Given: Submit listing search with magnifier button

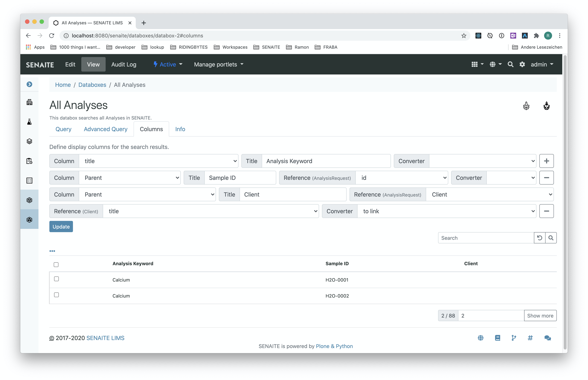Looking at the screenshot, I should pos(551,238).
